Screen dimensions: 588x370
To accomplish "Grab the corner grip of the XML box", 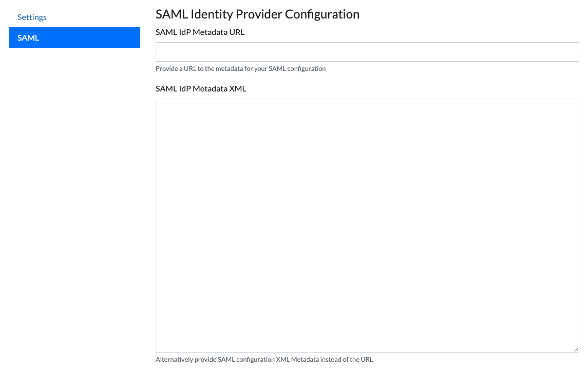I will pyautogui.click(x=576, y=349).
